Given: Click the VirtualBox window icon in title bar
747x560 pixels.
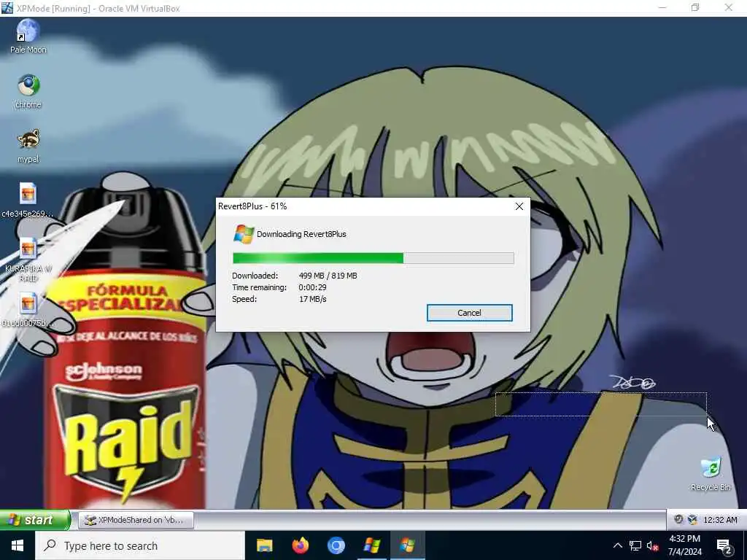Looking at the screenshot, I should pyautogui.click(x=7, y=8).
